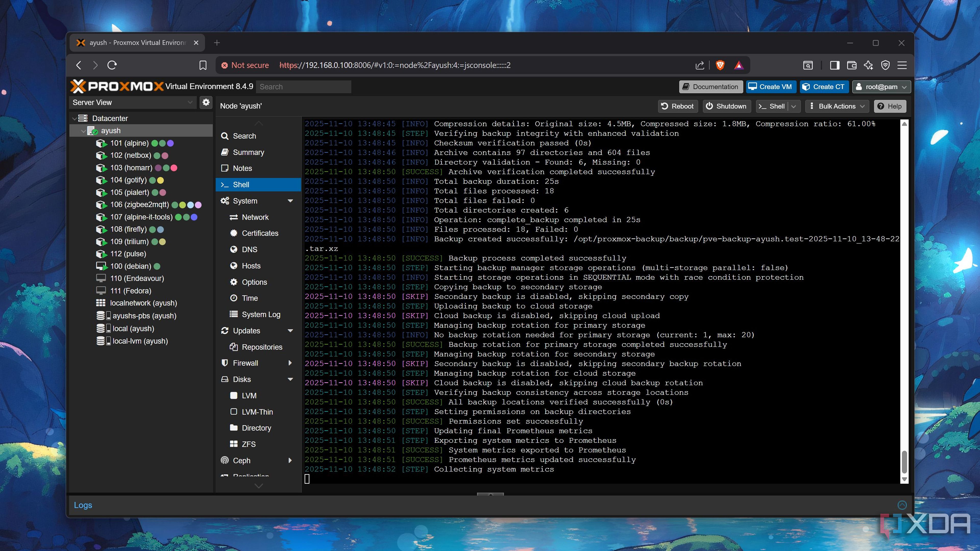Click the share page icon in address bar
This screenshot has height=551, width=980.
click(x=700, y=65)
